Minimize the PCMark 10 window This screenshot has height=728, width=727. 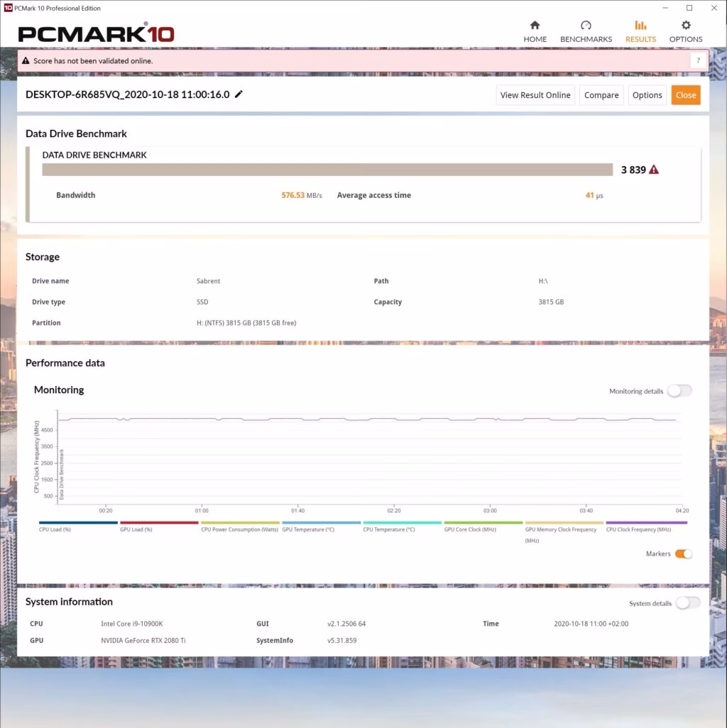(x=665, y=8)
